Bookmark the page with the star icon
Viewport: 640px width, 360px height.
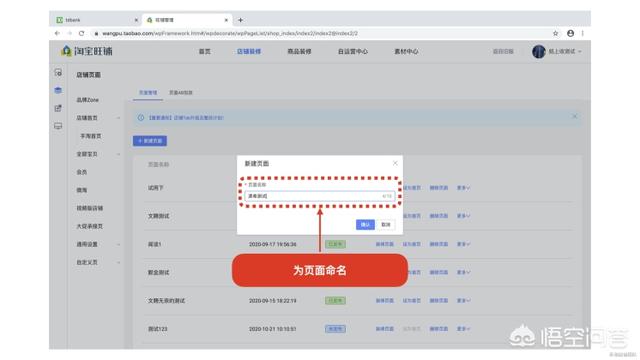tap(556, 33)
